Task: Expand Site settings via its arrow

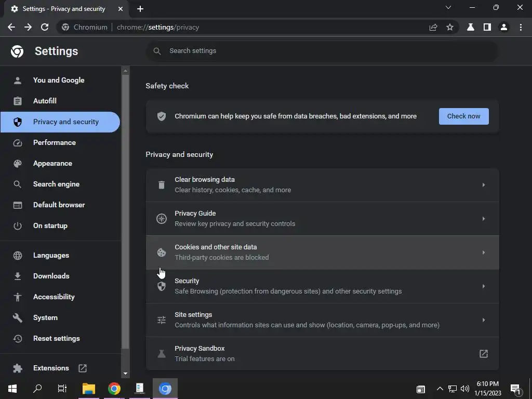Action: tap(484, 320)
